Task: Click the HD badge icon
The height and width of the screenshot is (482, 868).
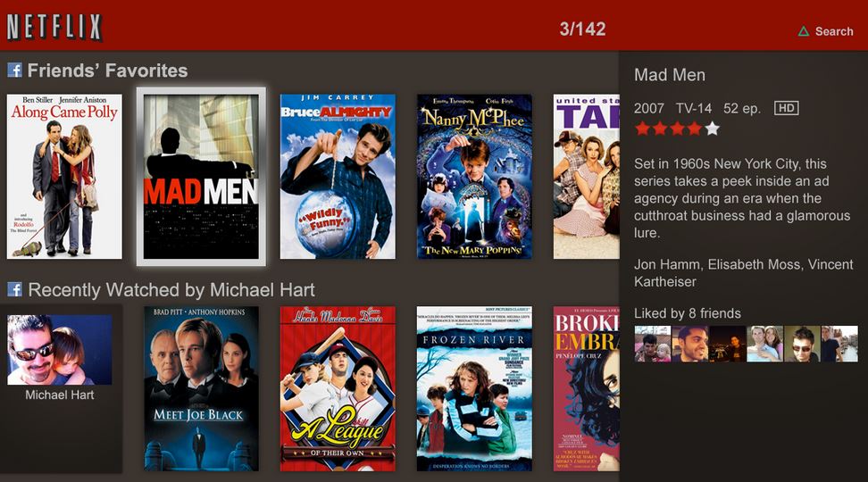Action: coord(786,108)
